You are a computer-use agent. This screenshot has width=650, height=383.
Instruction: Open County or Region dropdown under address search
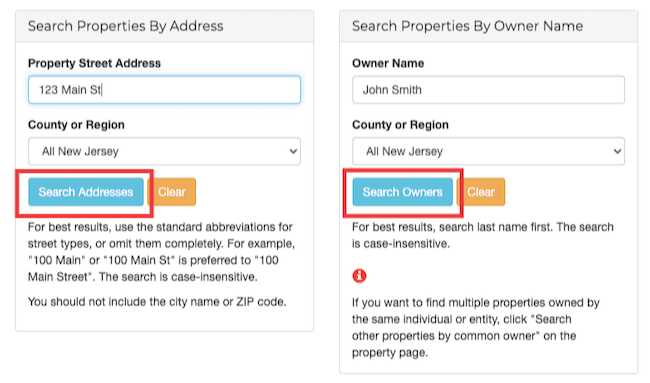tap(164, 151)
